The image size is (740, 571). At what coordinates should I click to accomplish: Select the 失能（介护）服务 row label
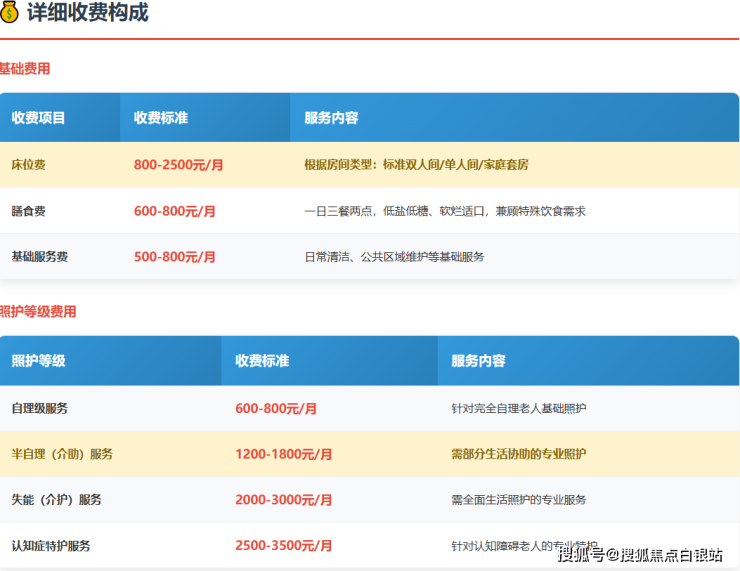tap(56, 499)
